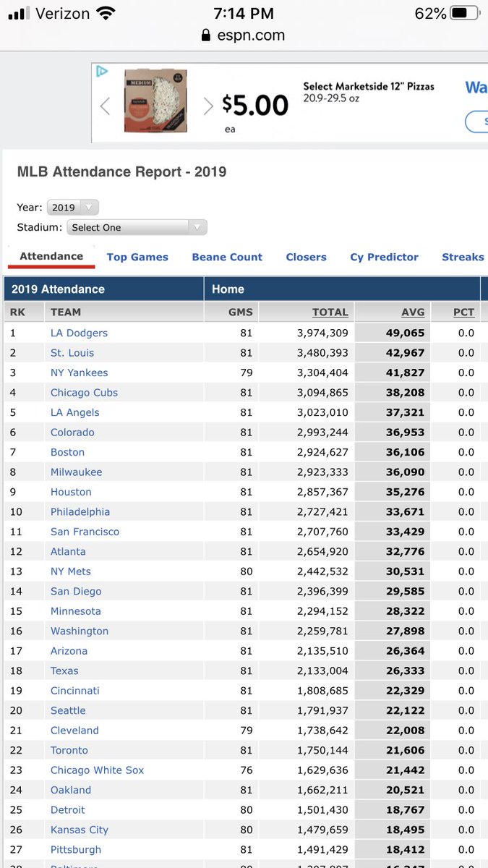Open the Detroit team link
The image size is (488, 868).
point(68,810)
